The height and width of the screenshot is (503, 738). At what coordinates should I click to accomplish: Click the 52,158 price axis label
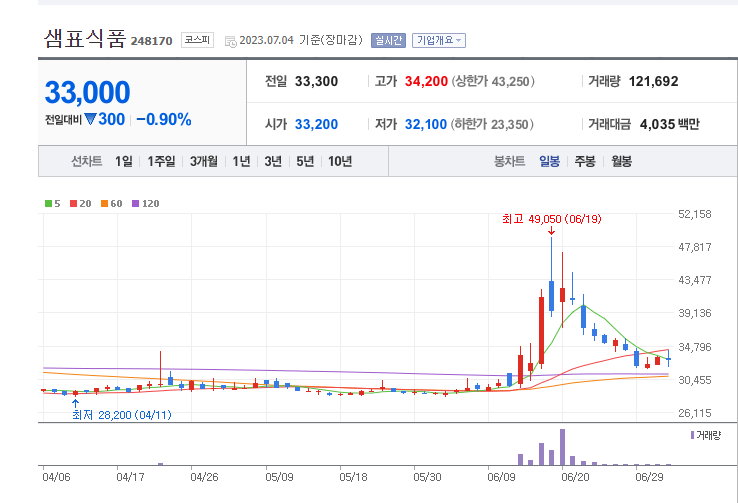click(695, 214)
